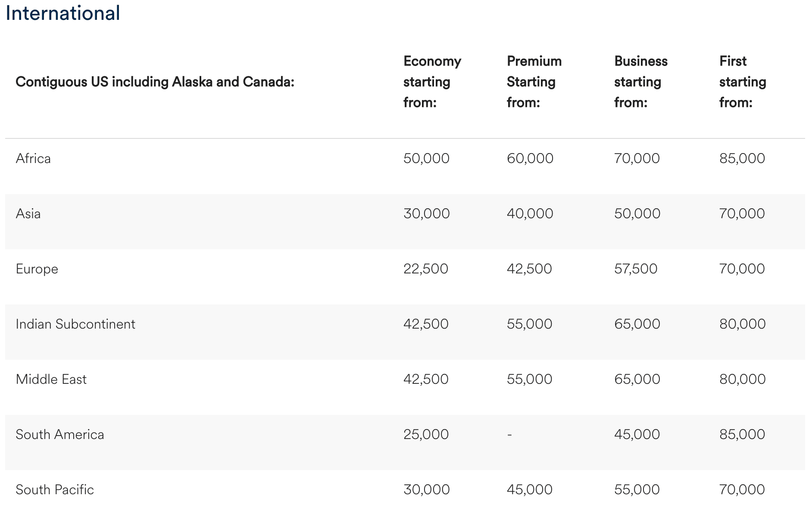The image size is (812, 508).
Task: Select the Europe row label
Action: click(37, 269)
